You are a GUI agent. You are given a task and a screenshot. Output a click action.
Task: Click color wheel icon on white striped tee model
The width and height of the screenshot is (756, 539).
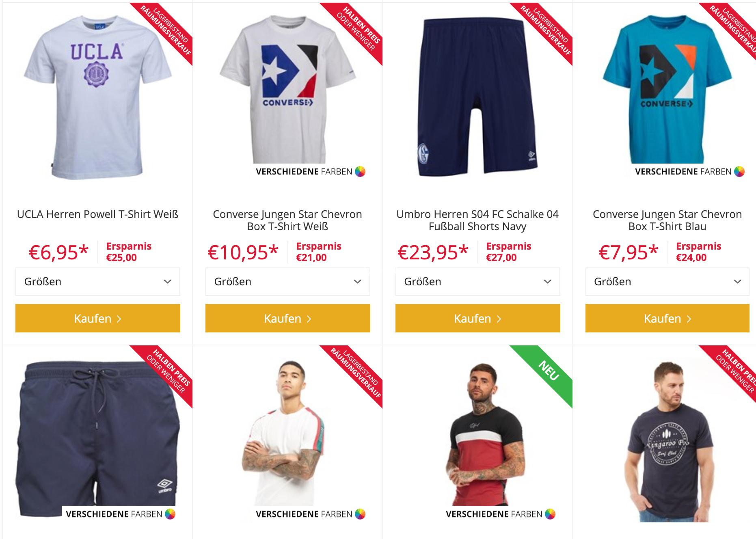pyautogui.click(x=360, y=514)
